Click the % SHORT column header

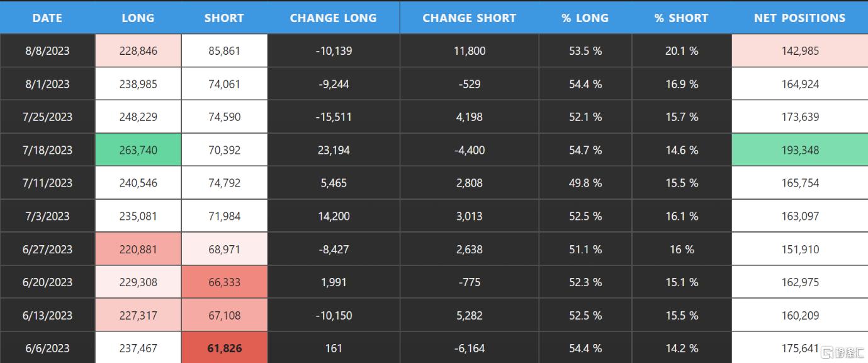point(682,18)
